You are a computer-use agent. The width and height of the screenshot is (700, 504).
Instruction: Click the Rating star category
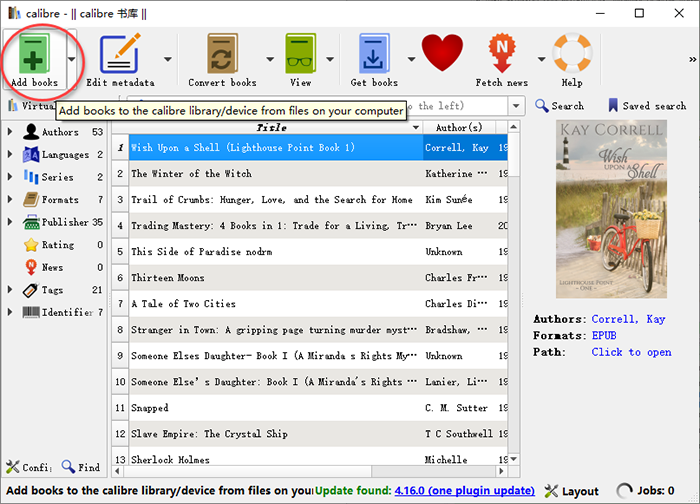pos(31,245)
